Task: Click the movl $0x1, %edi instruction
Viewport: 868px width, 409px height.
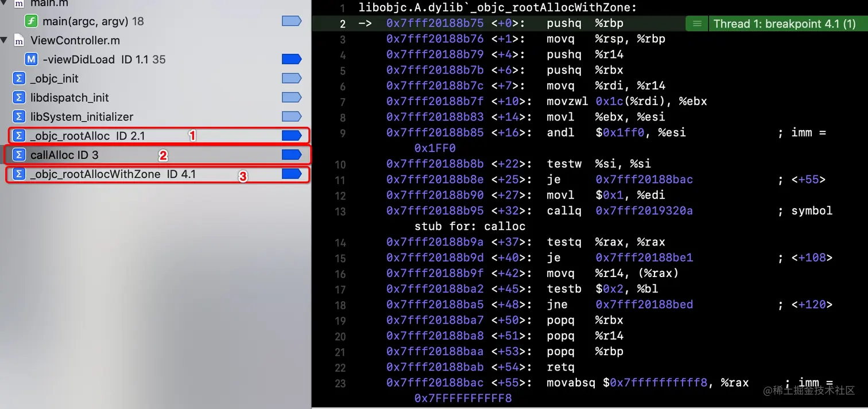Action: [x=606, y=195]
